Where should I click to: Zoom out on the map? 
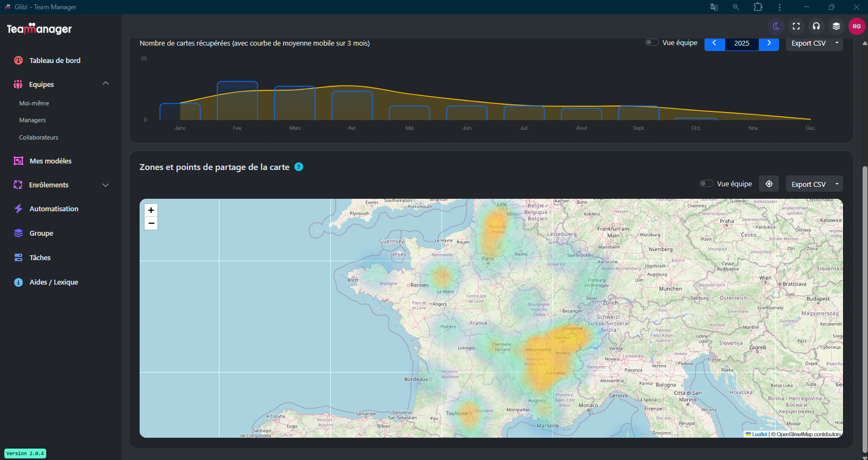(x=151, y=223)
